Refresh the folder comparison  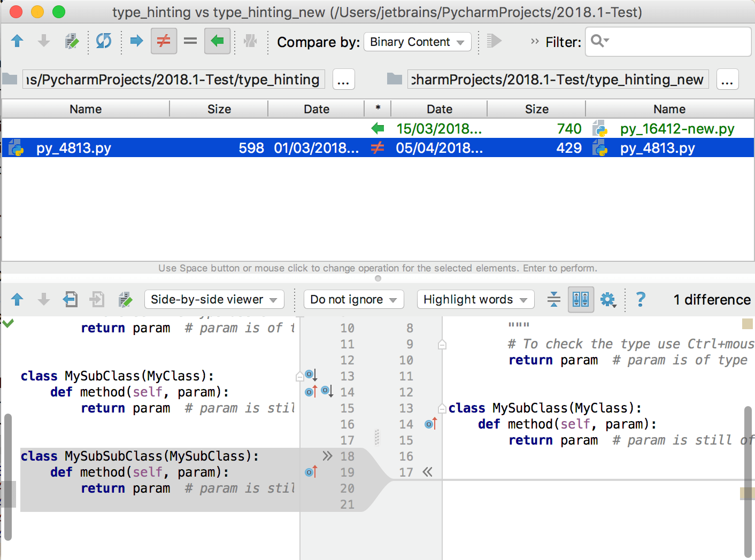(x=103, y=41)
